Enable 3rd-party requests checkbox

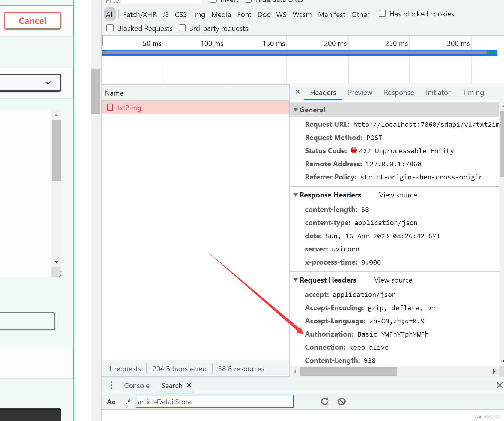click(x=182, y=28)
